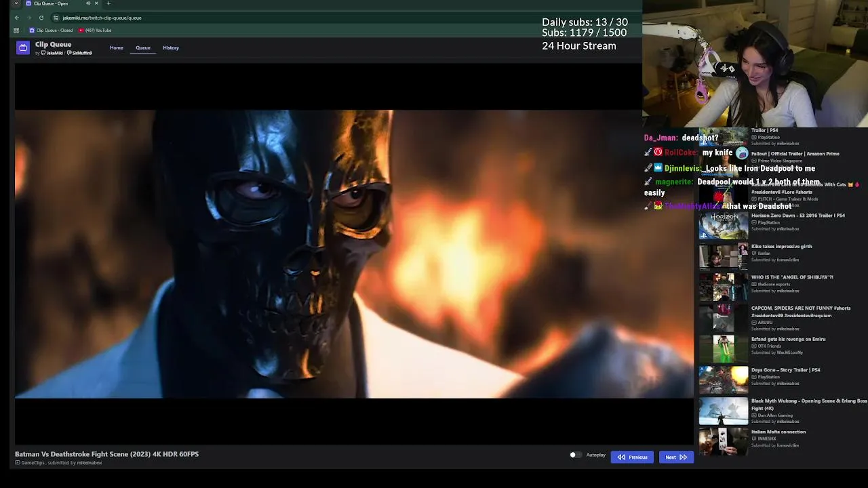
Task: Select Kiko takes impressive girth title
Action: 781,247
